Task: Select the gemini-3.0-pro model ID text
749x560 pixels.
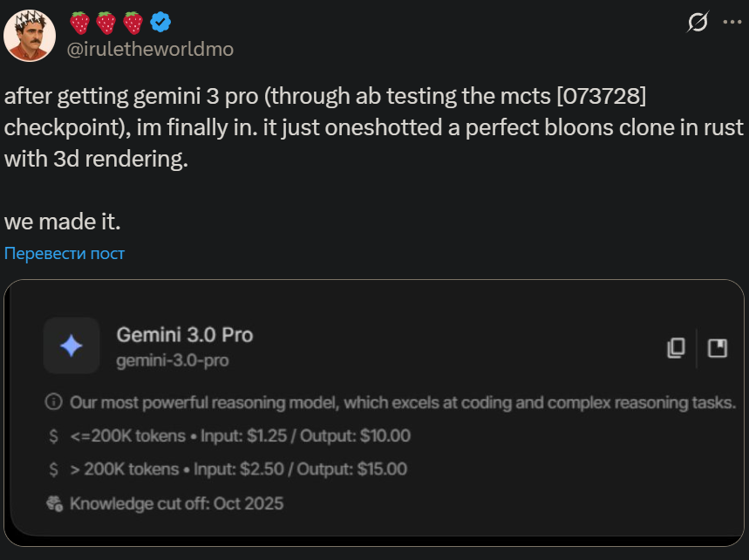Action: (173, 359)
